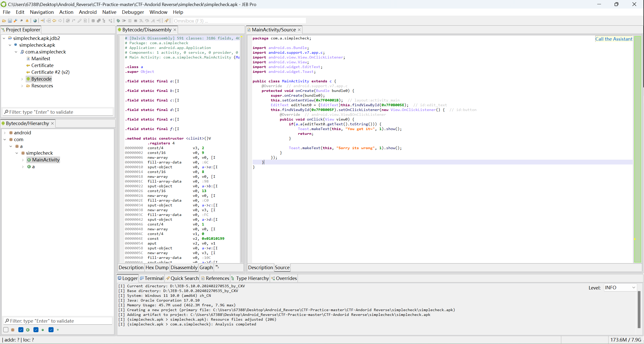Click the Call the Assistant link
The image size is (644, 344).
point(614,39)
